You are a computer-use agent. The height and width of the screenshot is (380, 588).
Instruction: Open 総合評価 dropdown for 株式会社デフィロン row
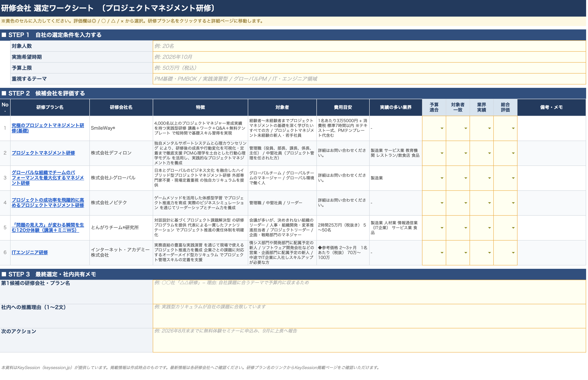pos(513,153)
